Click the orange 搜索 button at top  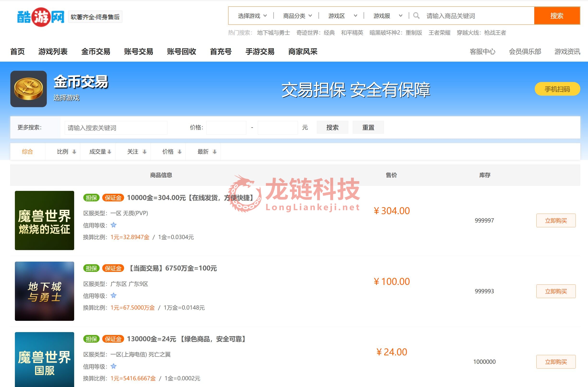click(x=557, y=16)
